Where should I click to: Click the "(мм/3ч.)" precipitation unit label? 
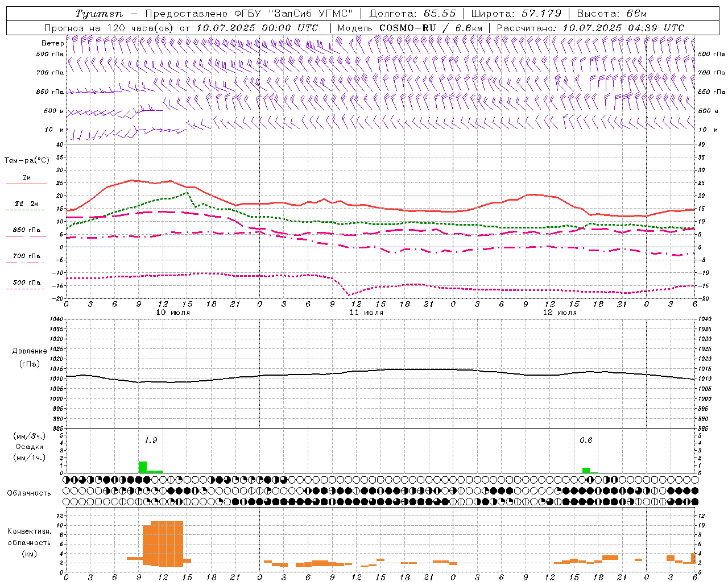(30, 436)
